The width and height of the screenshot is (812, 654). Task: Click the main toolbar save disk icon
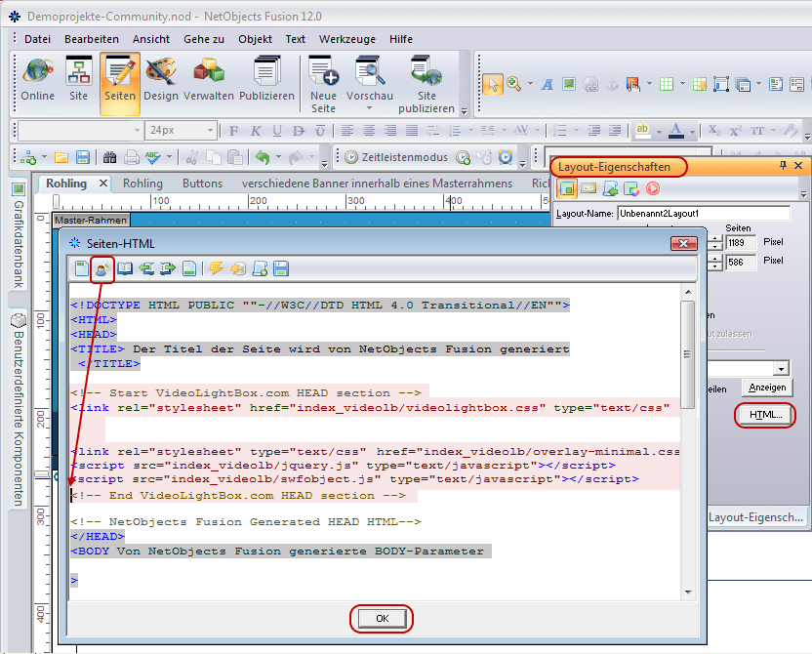(83, 157)
